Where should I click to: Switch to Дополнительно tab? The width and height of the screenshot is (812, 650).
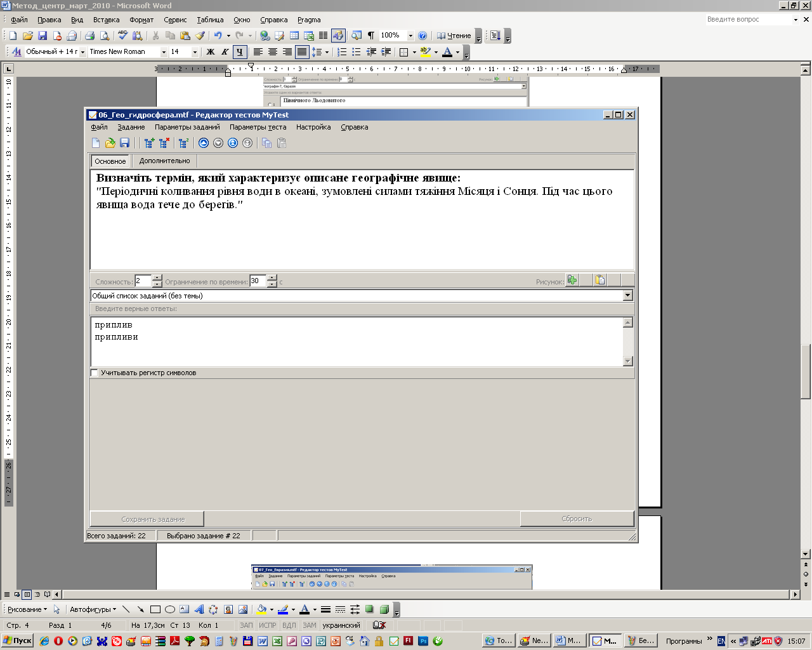pos(164,161)
